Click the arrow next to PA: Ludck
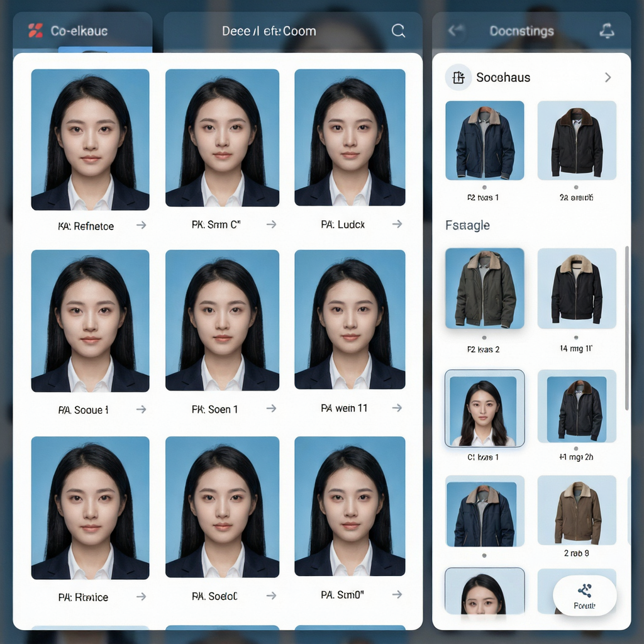This screenshot has width=644, height=644. coord(397,224)
